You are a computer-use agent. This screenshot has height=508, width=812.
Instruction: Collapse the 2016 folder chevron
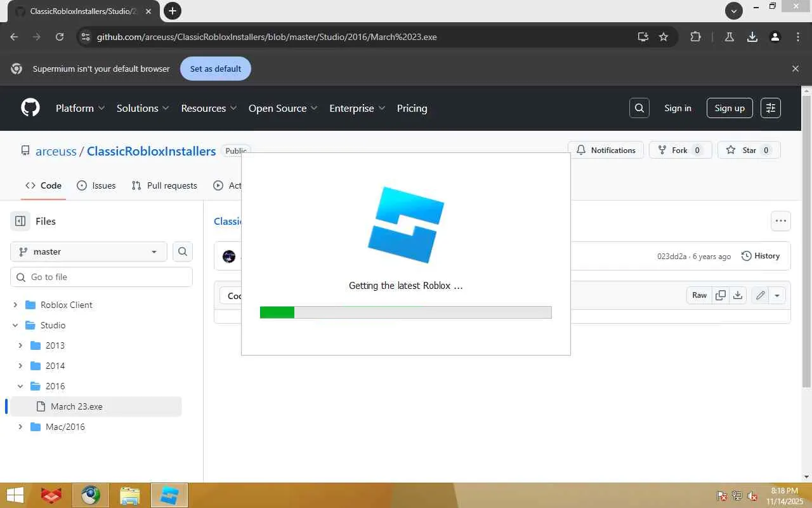click(20, 386)
